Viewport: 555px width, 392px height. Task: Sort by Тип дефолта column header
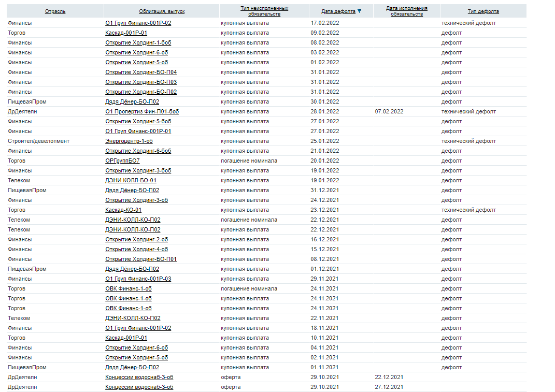483,11
